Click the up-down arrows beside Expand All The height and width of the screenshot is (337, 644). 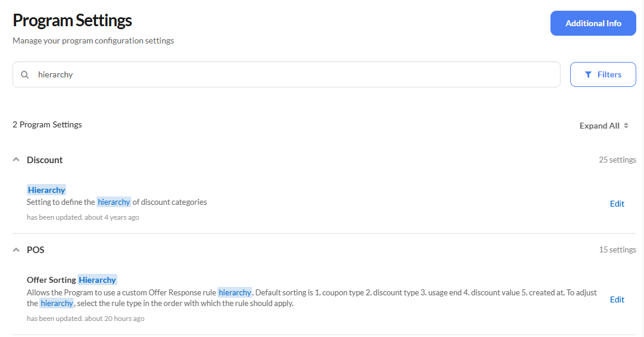(626, 126)
